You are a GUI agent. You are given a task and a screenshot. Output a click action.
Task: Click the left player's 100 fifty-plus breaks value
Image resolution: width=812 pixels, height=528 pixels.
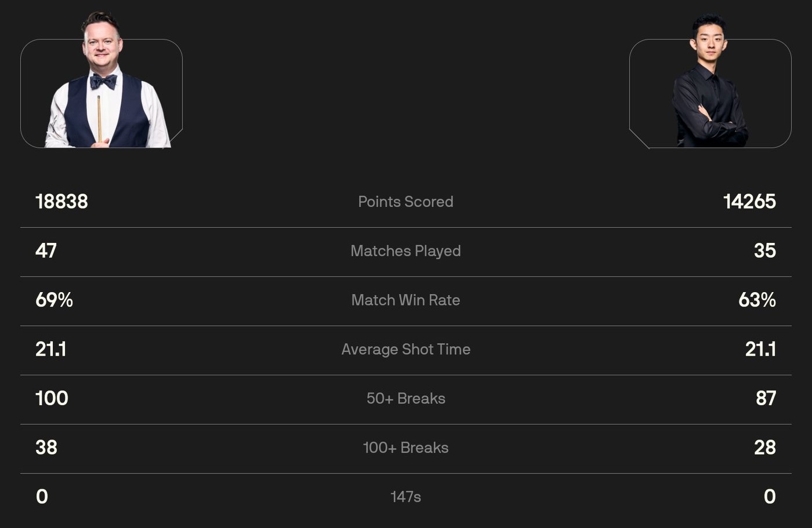pyautogui.click(x=52, y=399)
